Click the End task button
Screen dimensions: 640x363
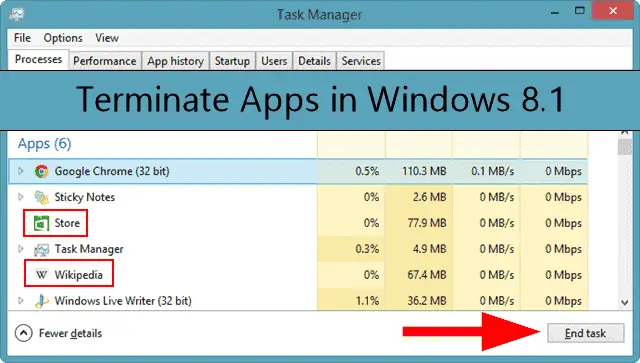[x=585, y=333]
